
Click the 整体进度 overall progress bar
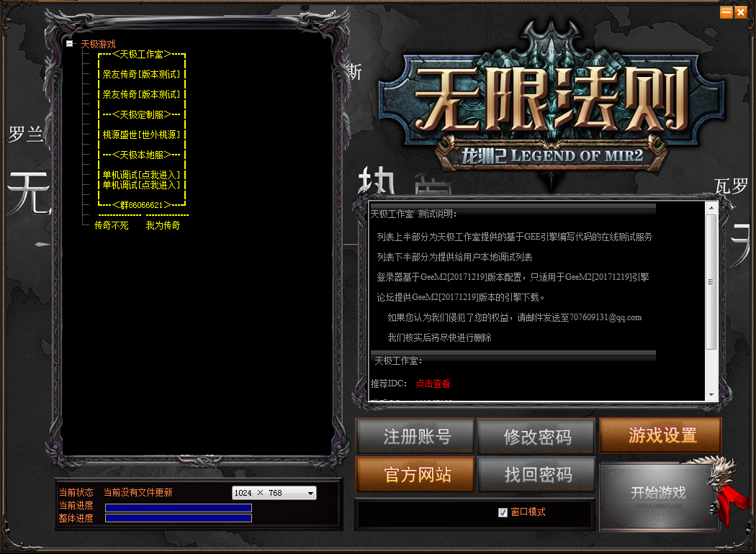pos(179,518)
